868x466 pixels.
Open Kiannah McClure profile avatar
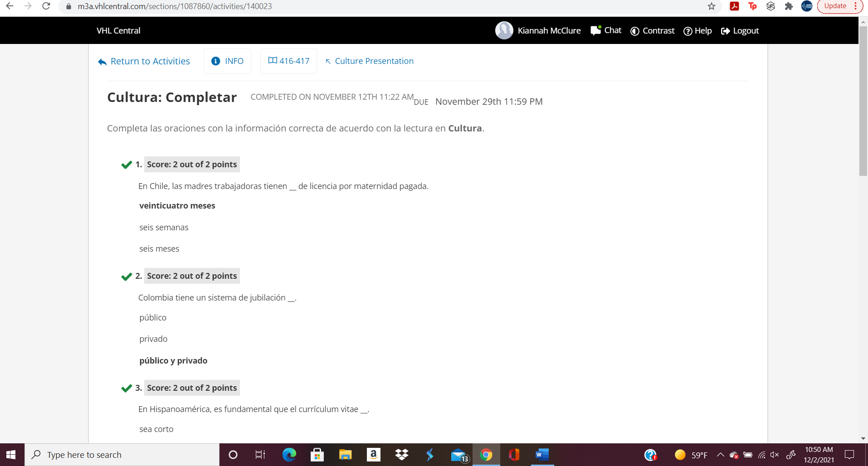coord(504,30)
